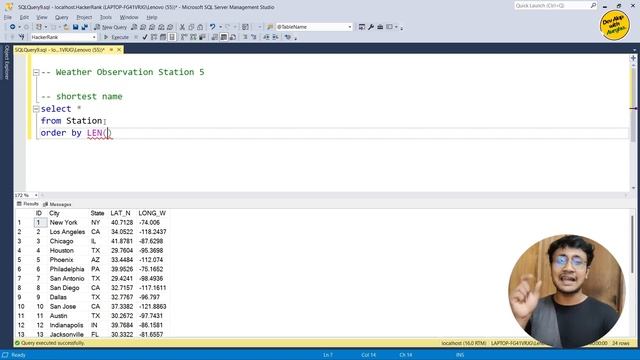Image resolution: width=640 pixels, height=360 pixels.
Task: Click Display Estimated Execution Plan icon
Action: (154, 37)
